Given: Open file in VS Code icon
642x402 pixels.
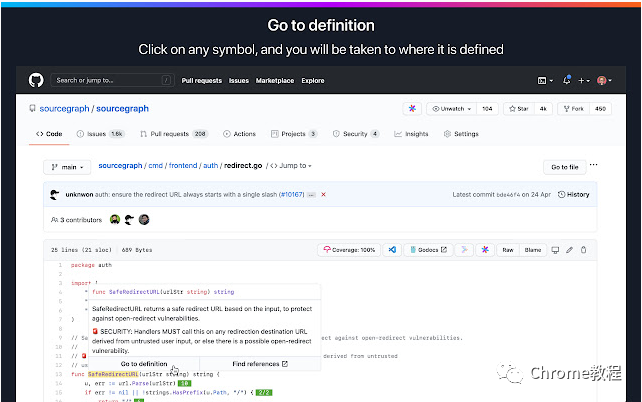Looking at the screenshot, I should coord(392,250).
